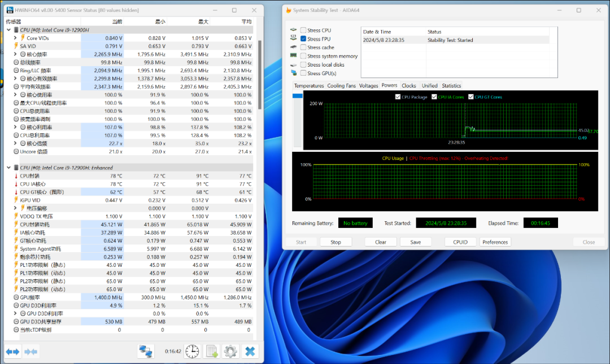Click the blue graph scale slider in AIDA64

pyautogui.click(x=298, y=96)
